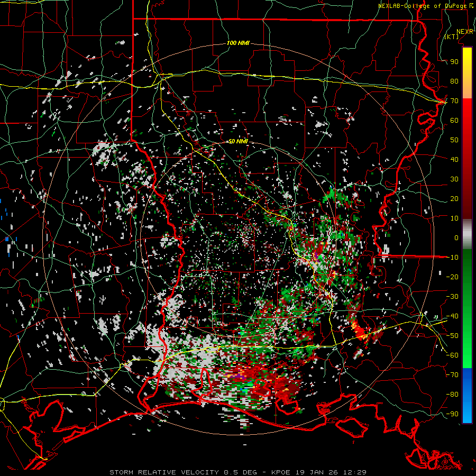This screenshot has height=476, width=476.
Task: Click the KT units label above the scale
Action: [452, 36]
